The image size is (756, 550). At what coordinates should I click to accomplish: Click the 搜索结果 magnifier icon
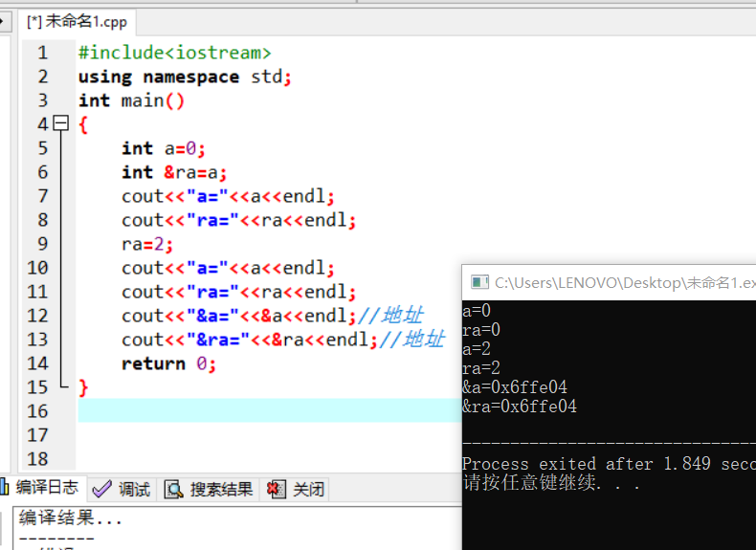(173, 490)
